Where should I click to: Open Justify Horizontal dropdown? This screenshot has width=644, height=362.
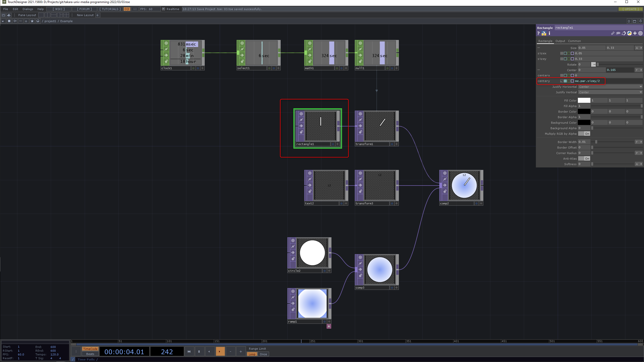click(x=610, y=87)
